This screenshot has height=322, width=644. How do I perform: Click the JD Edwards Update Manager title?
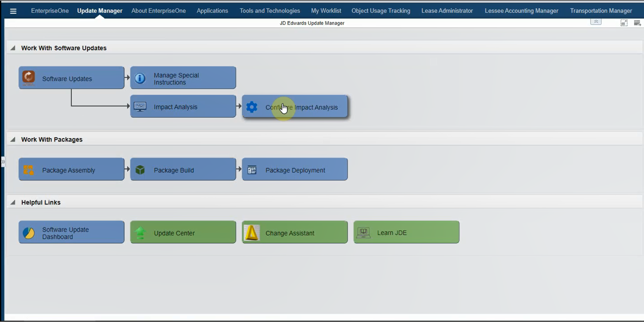point(312,23)
